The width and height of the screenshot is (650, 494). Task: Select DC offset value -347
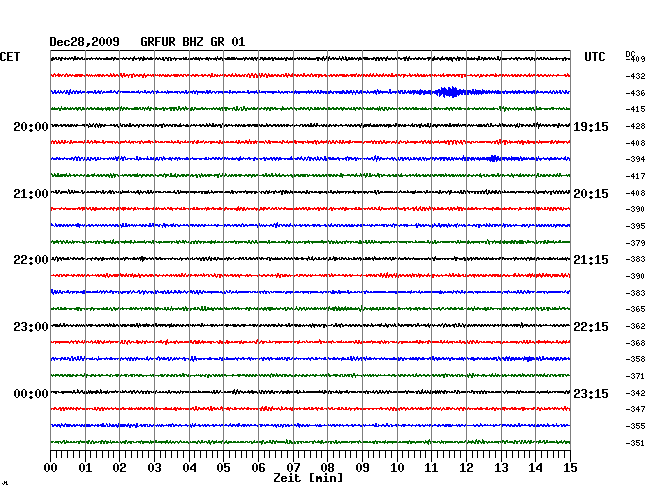(x=635, y=409)
